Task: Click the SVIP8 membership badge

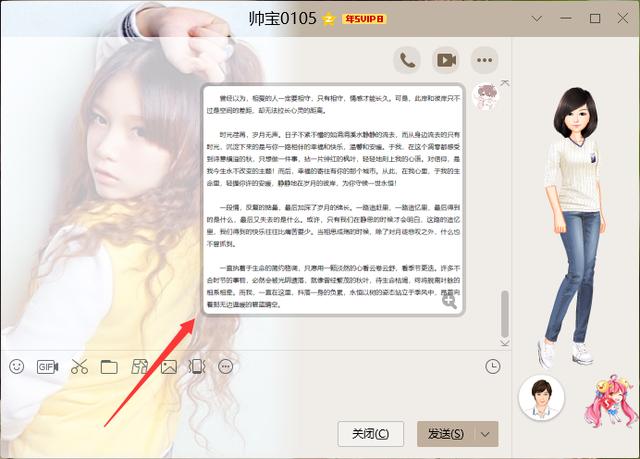Action: [x=364, y=19]
